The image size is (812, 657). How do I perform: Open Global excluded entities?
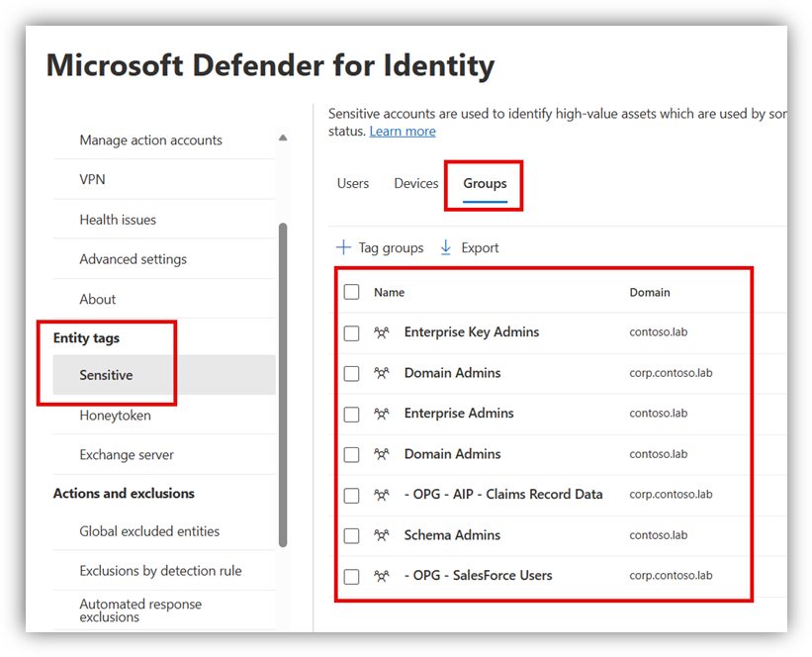click(149, 531)
